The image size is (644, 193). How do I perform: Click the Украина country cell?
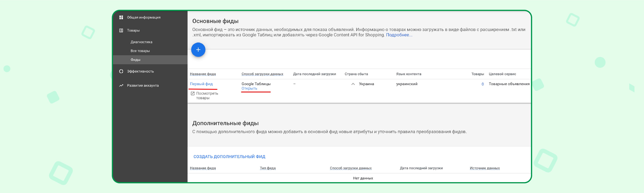pyautogui.click(x=367, y=84)
